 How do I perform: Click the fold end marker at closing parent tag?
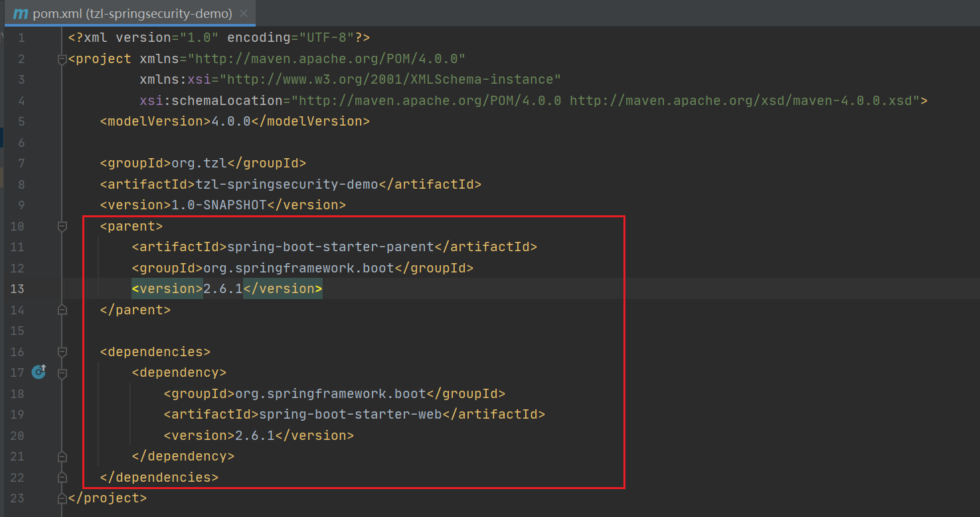(x=62, y=310)
